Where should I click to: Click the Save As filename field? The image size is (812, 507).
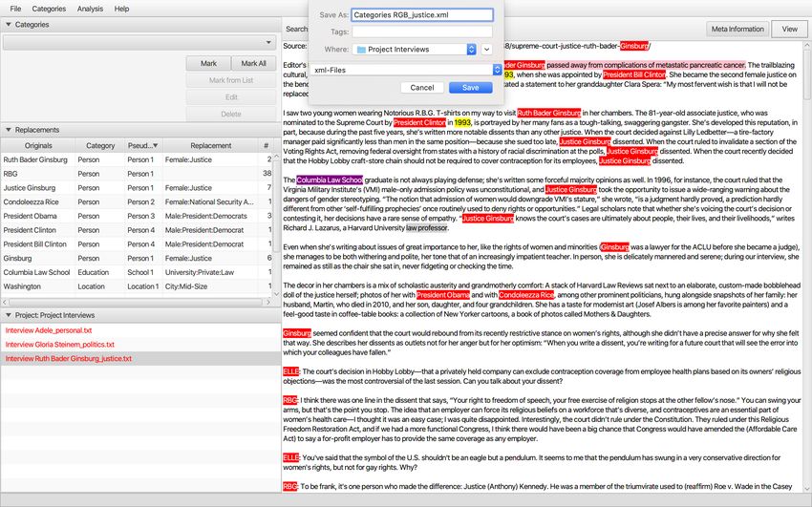tap(422, 15)
